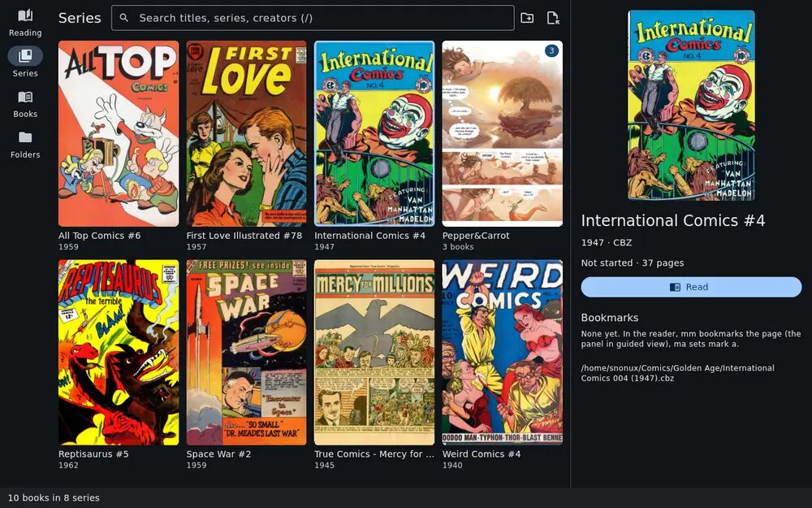Click '10 books in 8 series' status bar
This screenshot has height=508, width=812.
[x=54, y=498]
